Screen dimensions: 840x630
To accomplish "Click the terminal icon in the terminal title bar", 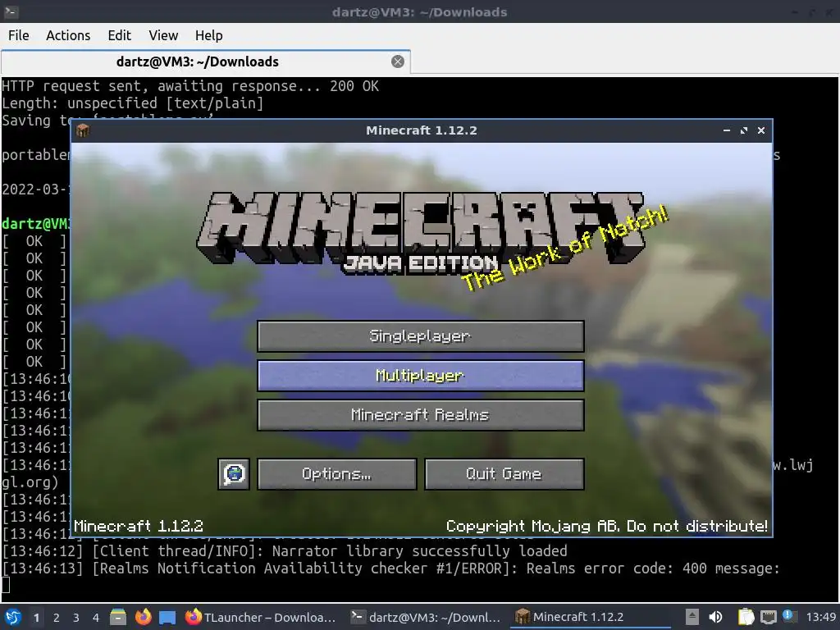I will 11,11.
